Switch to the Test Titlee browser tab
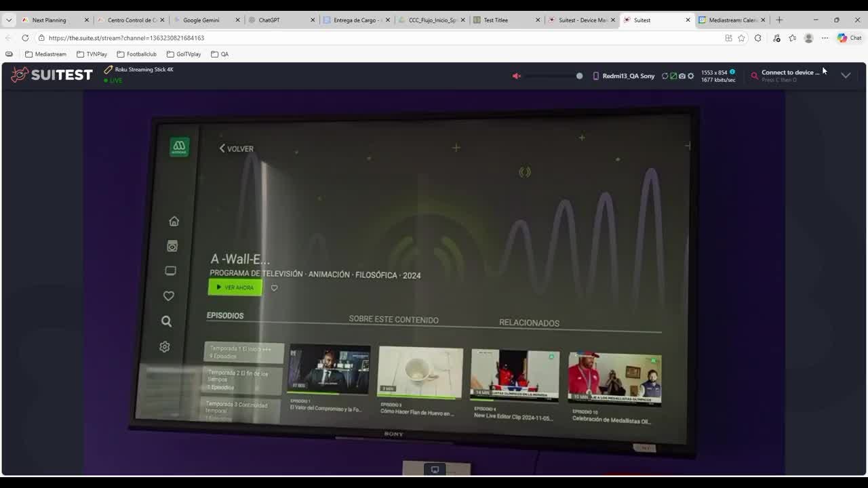The width and height of the screenshot is (868, 488). coord(506,20)
